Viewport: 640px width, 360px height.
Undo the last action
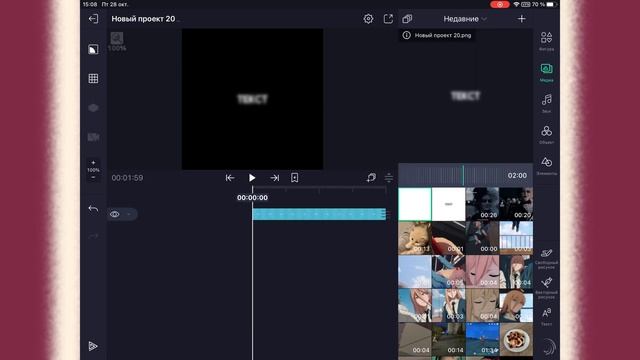pyautogui.click(x=93, y=209)
